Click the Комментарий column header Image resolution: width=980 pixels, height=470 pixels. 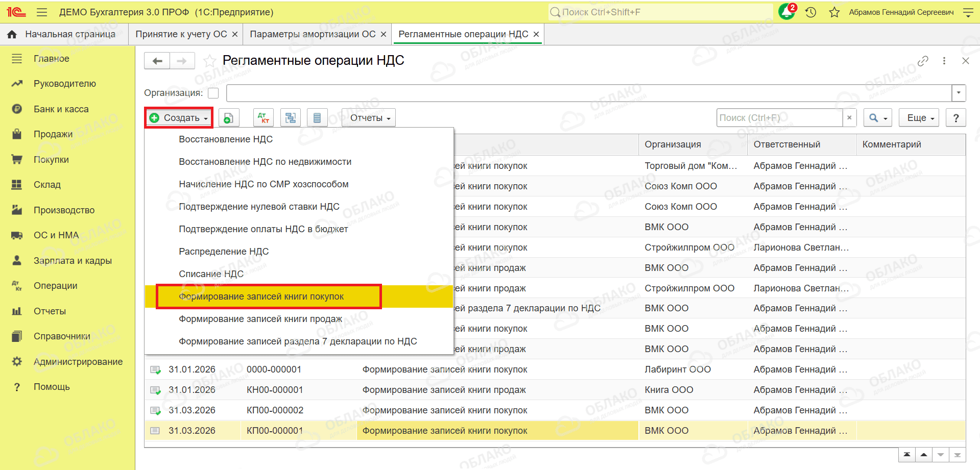tap(911, 144)
